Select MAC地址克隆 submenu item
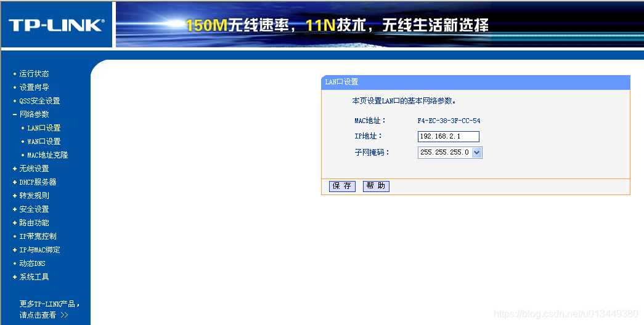Image resolution: width=644 pixels, height=325 pixels. pos(47,155)
